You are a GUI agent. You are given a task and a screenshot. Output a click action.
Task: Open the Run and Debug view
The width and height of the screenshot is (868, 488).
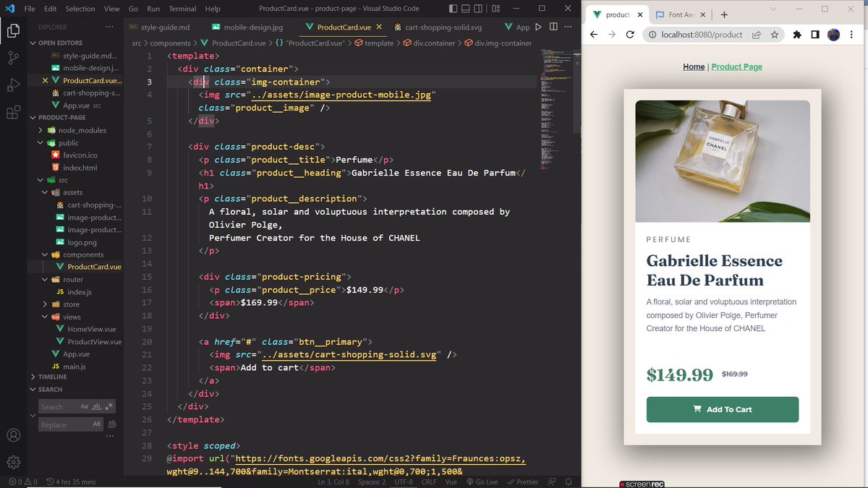coord(13,85)
